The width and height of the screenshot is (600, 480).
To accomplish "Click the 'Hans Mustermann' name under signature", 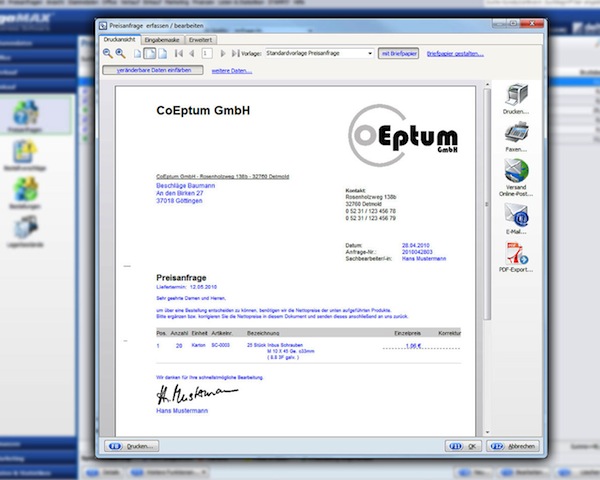I will pos(182,411).
